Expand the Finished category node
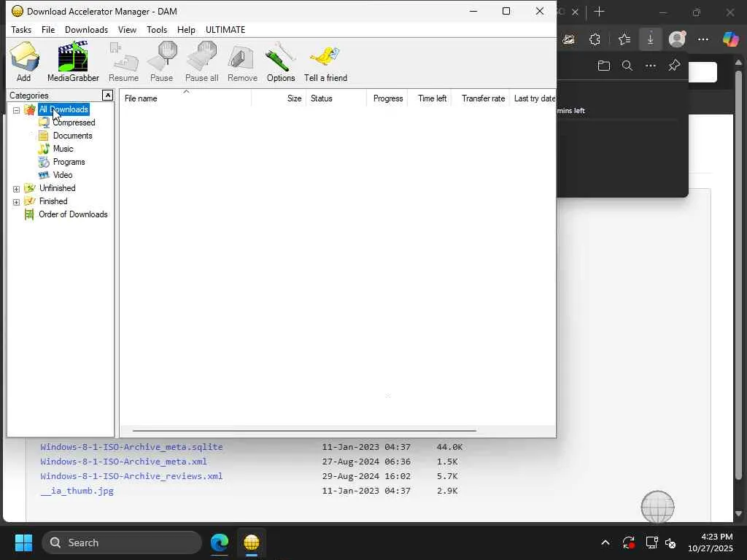Image resolution: width=747 pixels, height=560 pixels. pos(16,202)
